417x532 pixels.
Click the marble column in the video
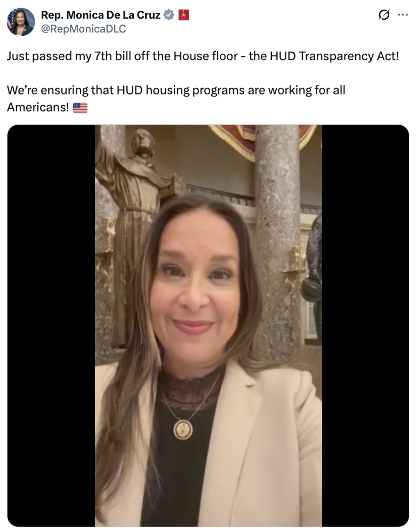(277, 238)
